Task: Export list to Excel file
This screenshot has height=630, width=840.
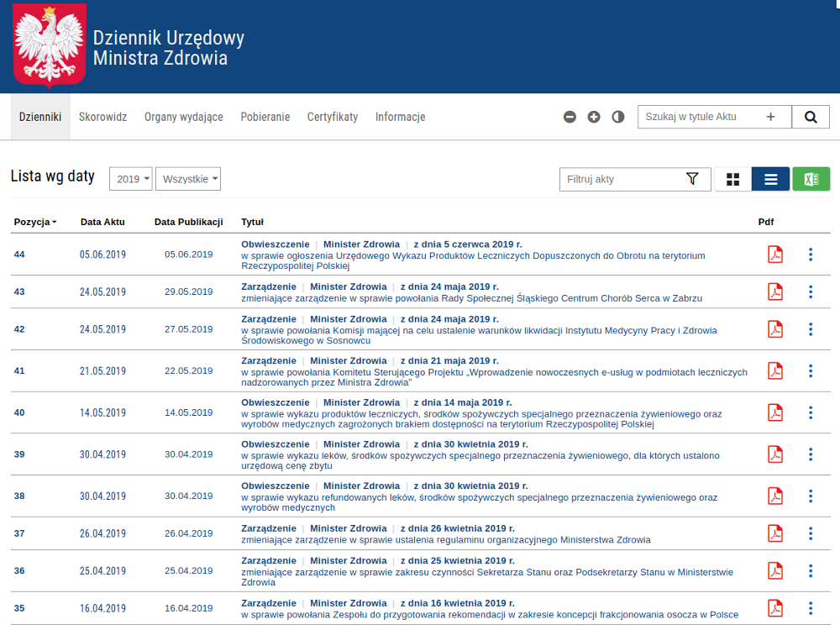Action: (811, 179)
